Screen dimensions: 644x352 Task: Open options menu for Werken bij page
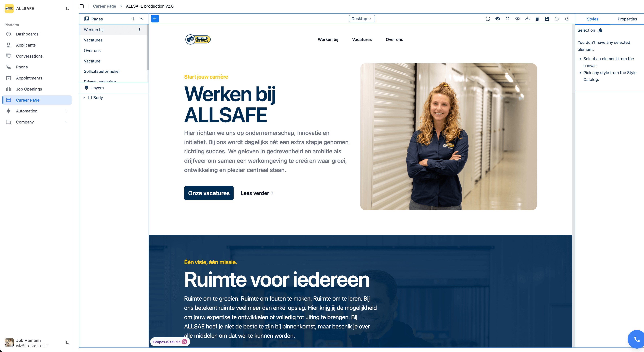click(x=139, y=30)
